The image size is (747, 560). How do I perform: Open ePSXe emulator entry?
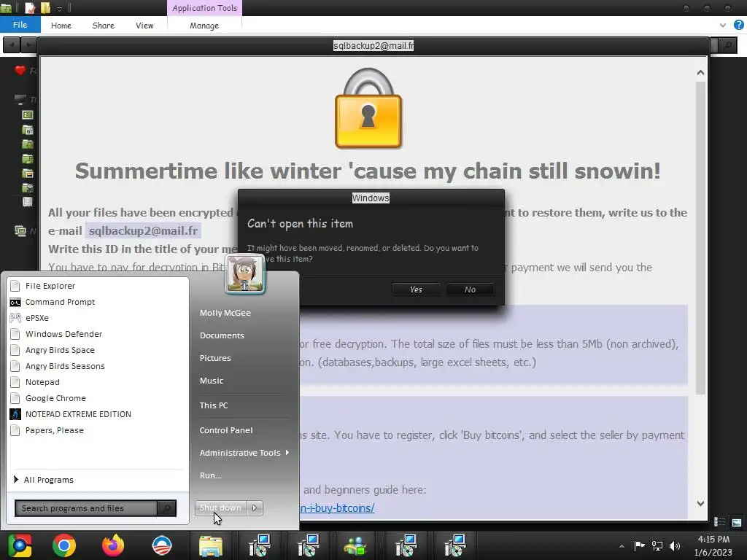pos(36,318)
